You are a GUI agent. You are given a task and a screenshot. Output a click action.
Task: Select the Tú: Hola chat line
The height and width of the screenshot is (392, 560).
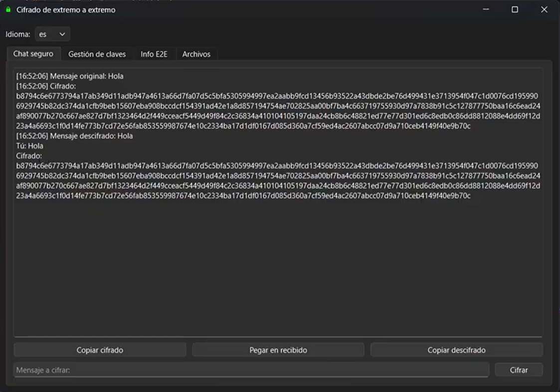coord(29,146)
